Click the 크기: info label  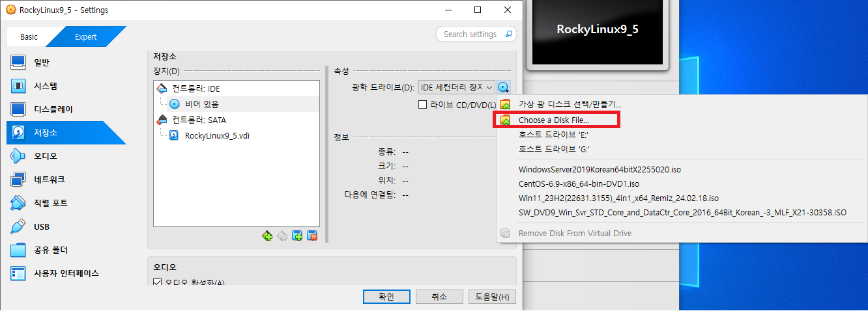click(x=386, y=166)
